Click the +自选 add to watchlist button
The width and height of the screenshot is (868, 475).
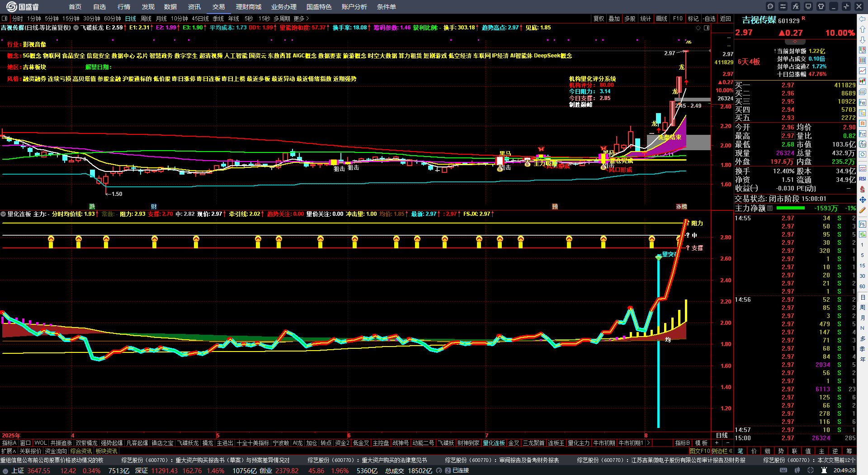tap(709, 19)
